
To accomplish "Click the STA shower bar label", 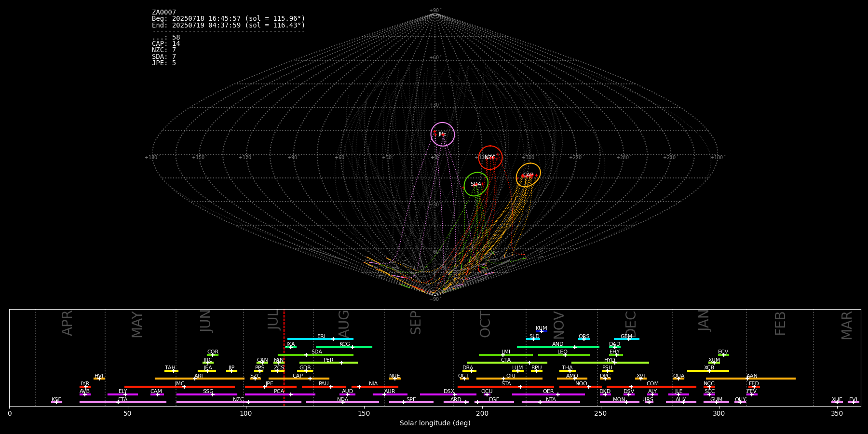I will tap(506, 384).
